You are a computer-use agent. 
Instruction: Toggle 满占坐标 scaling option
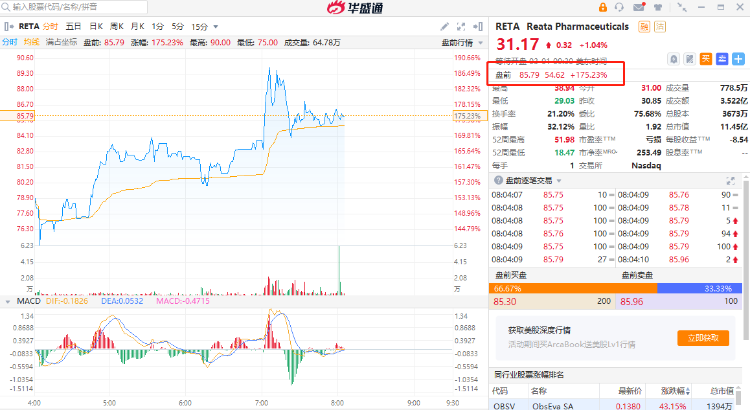(61, 42)
